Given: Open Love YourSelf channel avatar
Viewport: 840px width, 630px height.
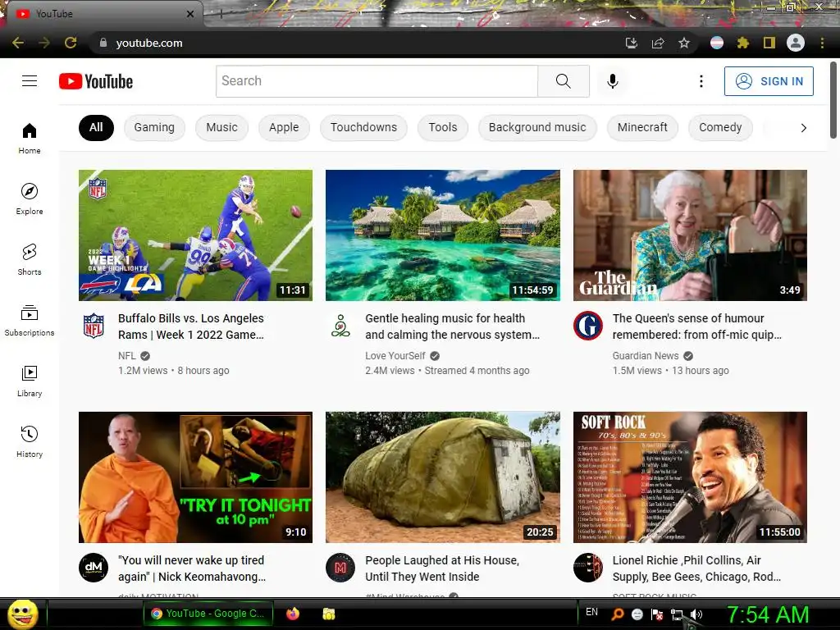Looking at the screenshot, I should (340, 325).
